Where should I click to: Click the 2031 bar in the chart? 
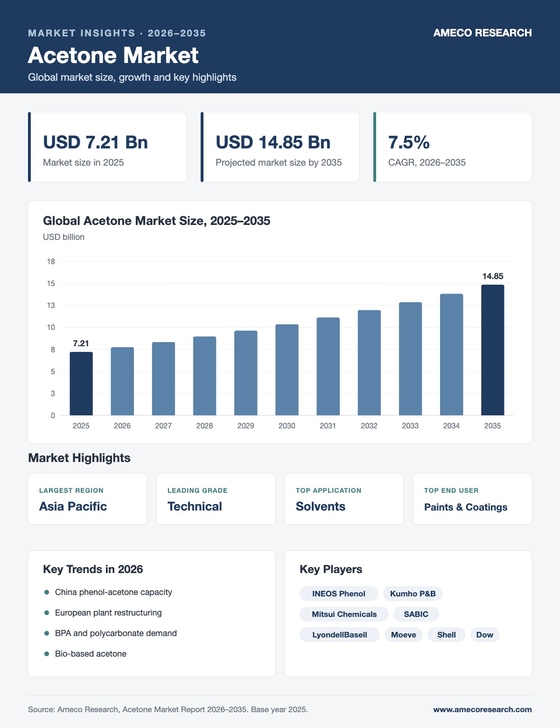point(328,366)
